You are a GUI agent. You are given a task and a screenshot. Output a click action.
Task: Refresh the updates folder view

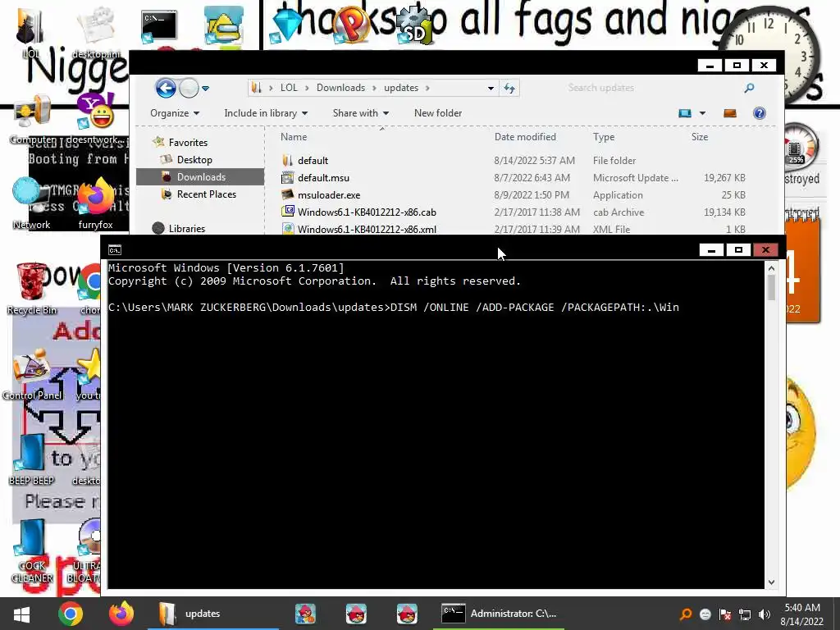point(509,88)
